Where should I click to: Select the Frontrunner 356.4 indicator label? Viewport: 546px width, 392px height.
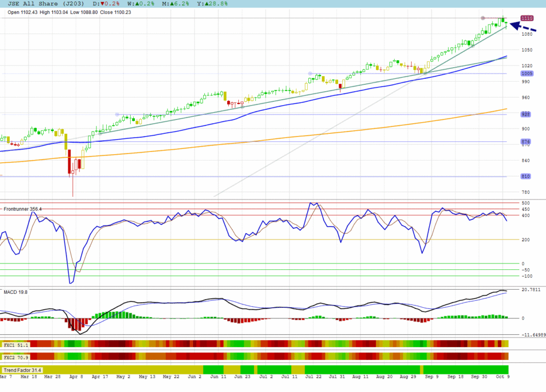pos(22,209)
